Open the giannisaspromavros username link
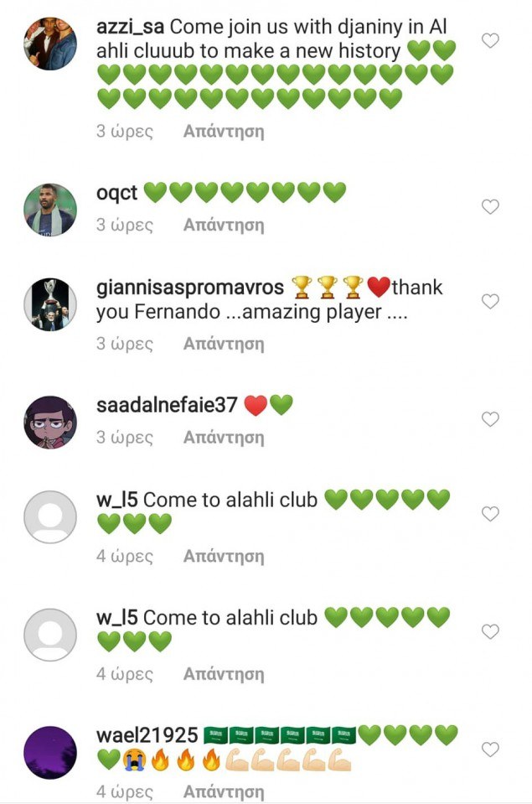Viewport: 532px width, 804px height. [189, 288]
